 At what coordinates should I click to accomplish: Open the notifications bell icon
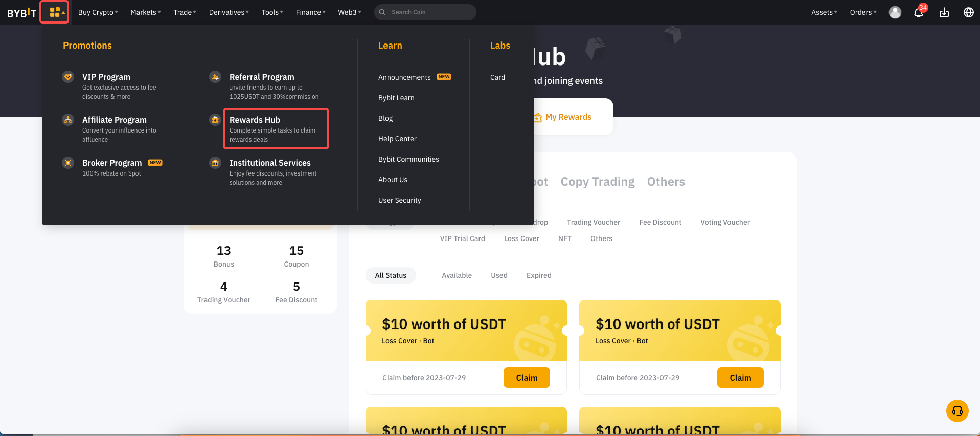click(919, 12)
